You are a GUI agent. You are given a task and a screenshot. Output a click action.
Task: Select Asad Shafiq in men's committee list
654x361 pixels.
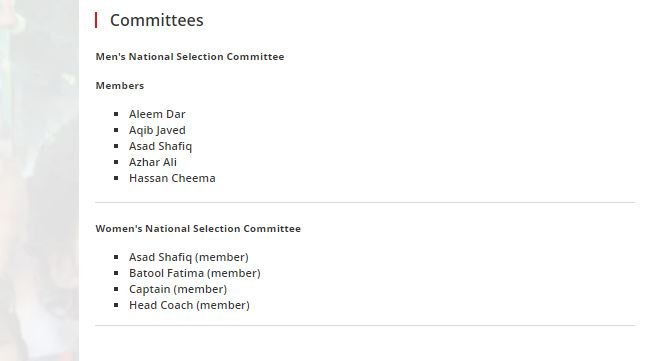[x=160, y=146]
